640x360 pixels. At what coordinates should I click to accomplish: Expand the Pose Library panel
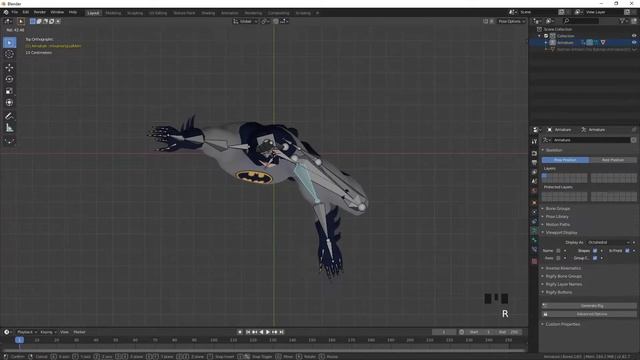click(x=557, y=217)
